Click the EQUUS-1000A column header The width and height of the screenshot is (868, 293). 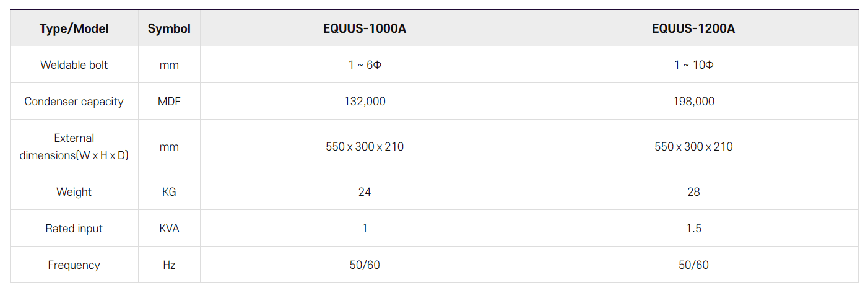(x=365, y=28)
